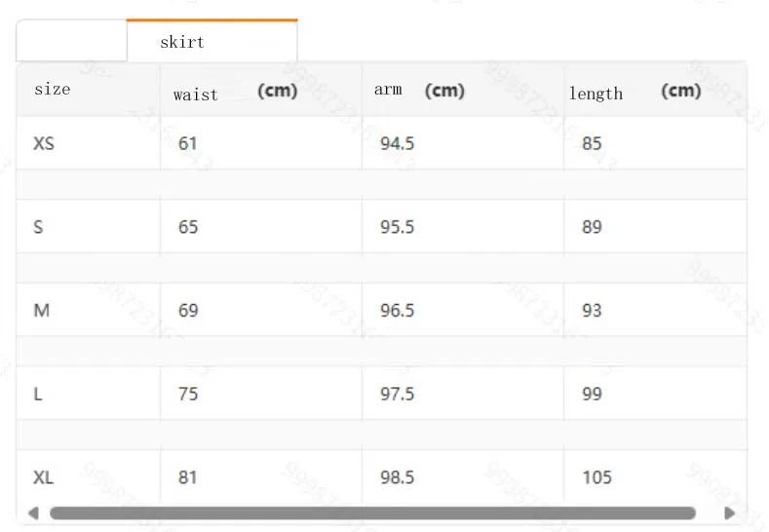
Task: Click the length (cm) column header
Action: click(634, 92)
